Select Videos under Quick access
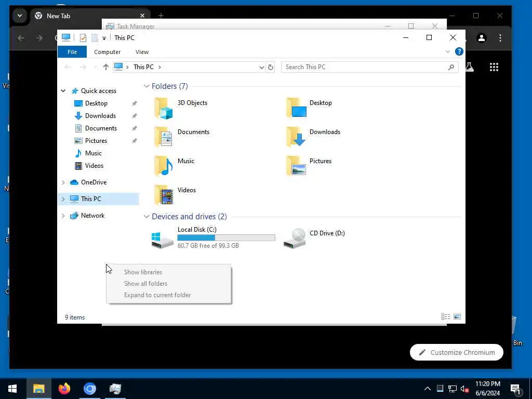This screenshot has width=532, height=399. pos(94,166)
